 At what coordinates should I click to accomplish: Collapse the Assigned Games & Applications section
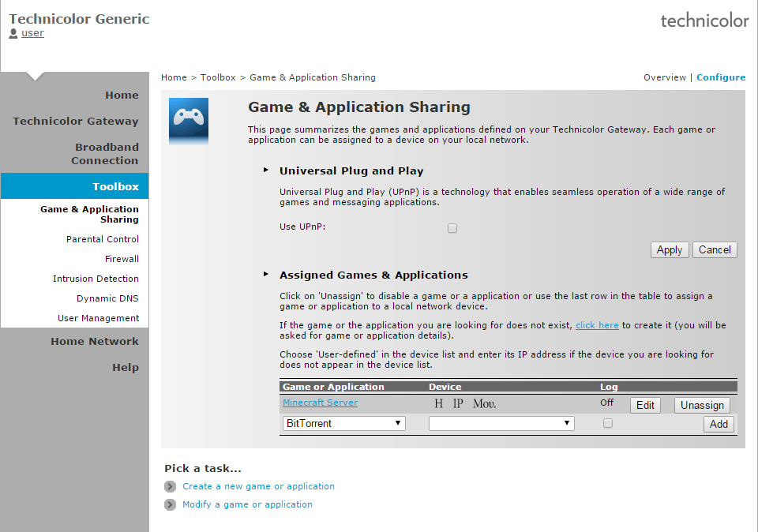266,275
